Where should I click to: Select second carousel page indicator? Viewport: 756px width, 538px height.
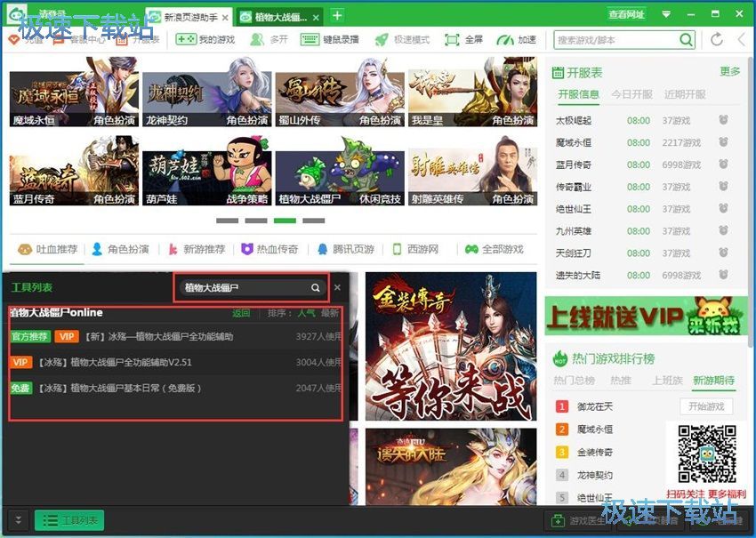point(256,221)
